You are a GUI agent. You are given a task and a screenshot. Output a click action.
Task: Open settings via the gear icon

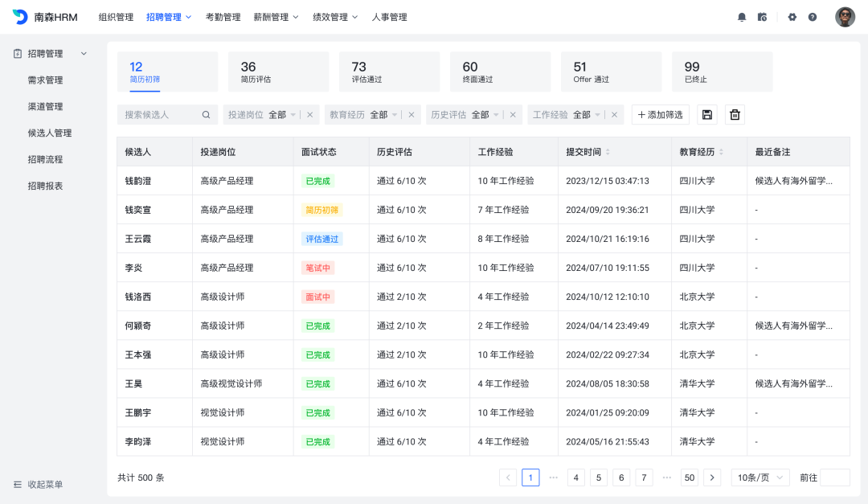792,17
